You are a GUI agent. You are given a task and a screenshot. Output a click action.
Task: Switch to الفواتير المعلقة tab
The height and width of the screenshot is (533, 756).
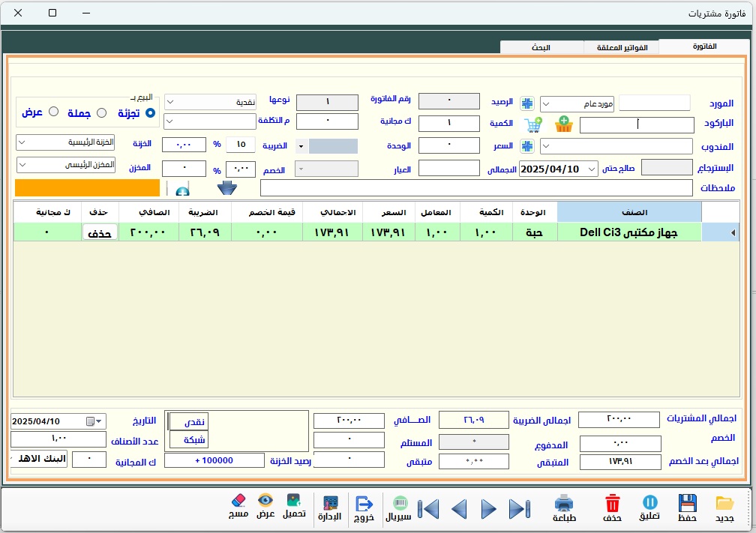click(x=622, y=47)
